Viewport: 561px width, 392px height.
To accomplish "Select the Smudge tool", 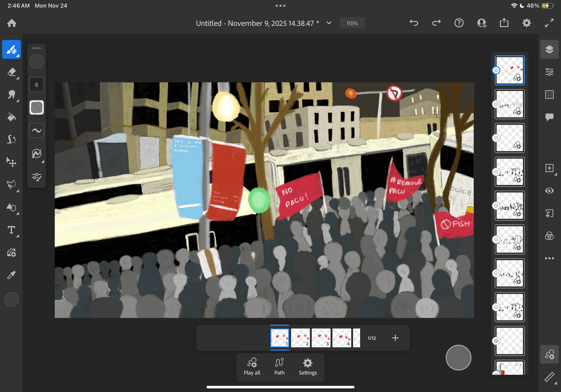I will click(x=12, y=95).
